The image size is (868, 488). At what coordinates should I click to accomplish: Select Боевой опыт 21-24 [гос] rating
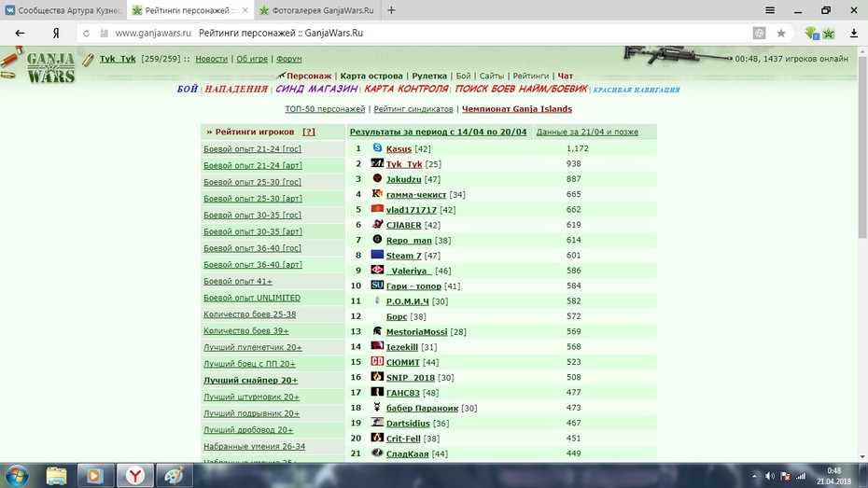point(252,149)
